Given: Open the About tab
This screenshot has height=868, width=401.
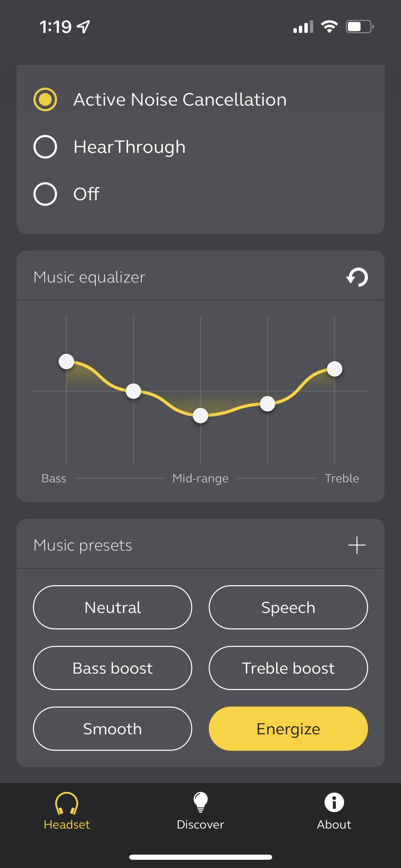Looking at the screenshot, I should (334, 811).
